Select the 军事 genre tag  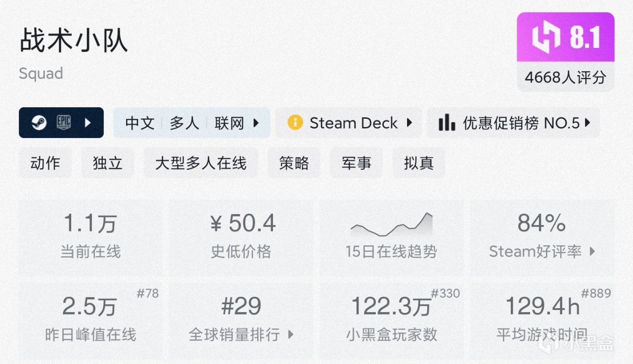356,163
